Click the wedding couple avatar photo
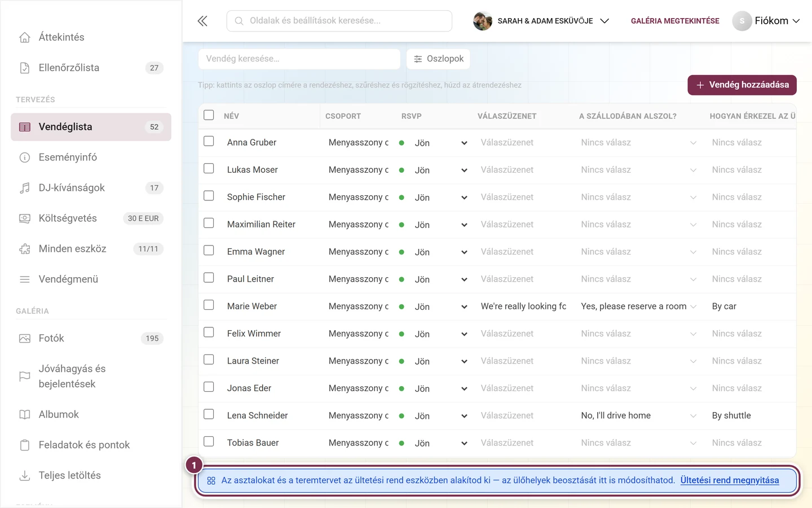Image resolution: width=812 pixels, height=508 pixels. tap(483, 21)
